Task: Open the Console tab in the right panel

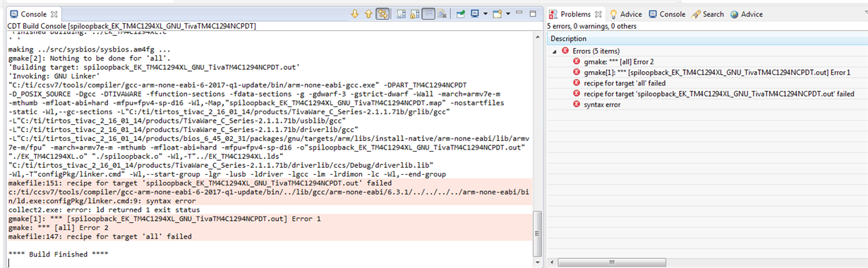Action: (667, 14)
